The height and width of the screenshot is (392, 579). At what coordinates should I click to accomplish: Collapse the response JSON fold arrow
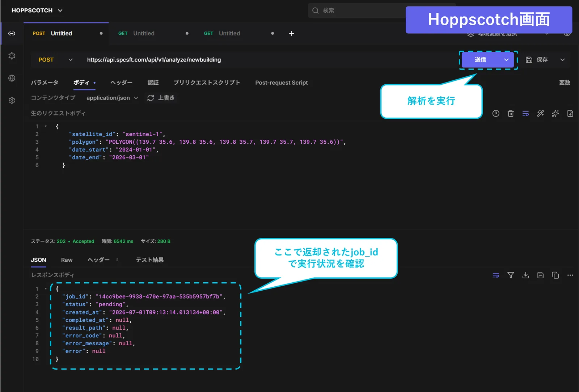46,289
